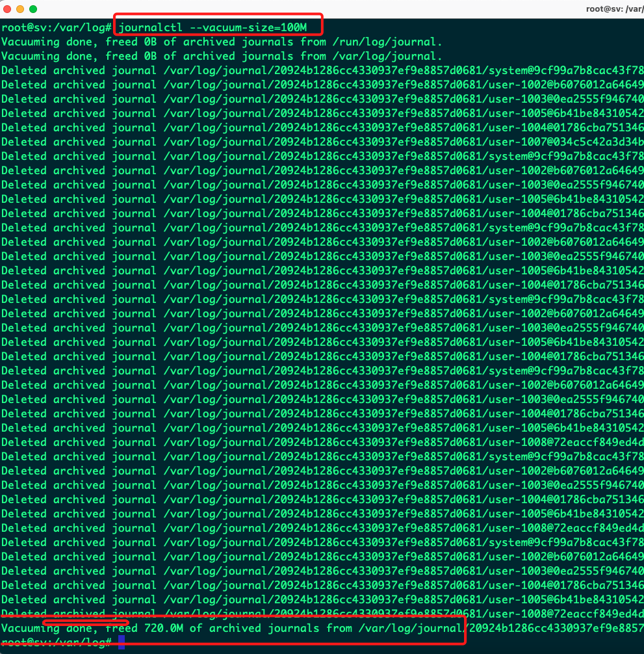Viewport: 644px width, 654px height.
Task: Click the second Vacuuming done line ending /var/log/journal.
Action: pyautogui.click(x=221, y=56)
